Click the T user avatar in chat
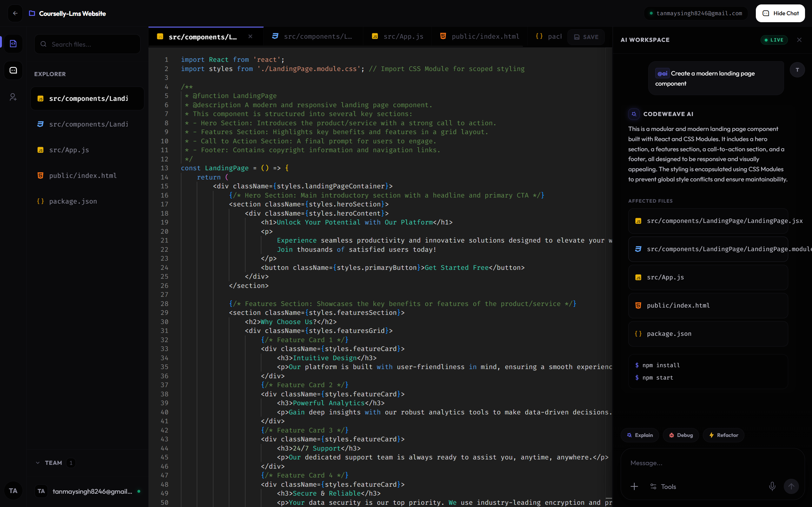 pos(797,70)
